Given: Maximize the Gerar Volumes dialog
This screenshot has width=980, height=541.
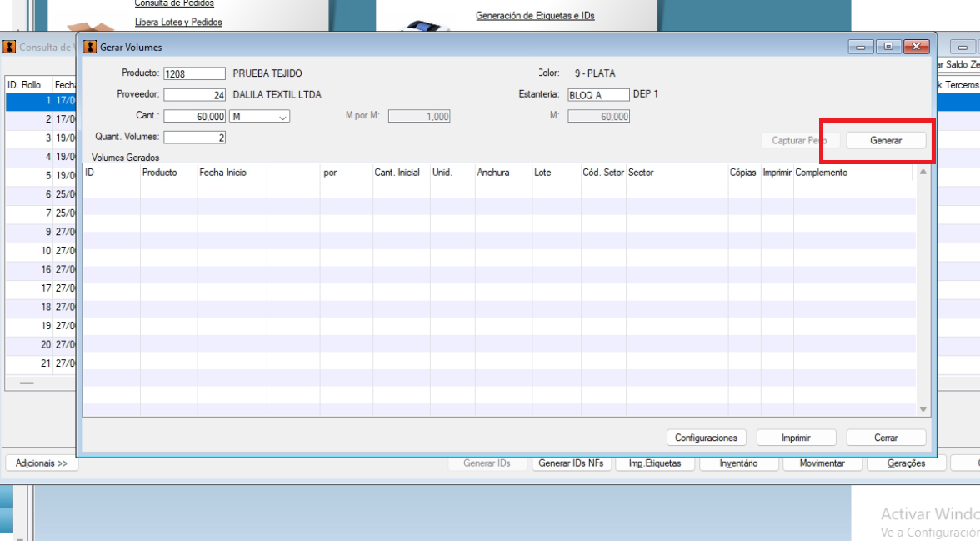Looking at the screenshot, I should click(x=888, y=47).
